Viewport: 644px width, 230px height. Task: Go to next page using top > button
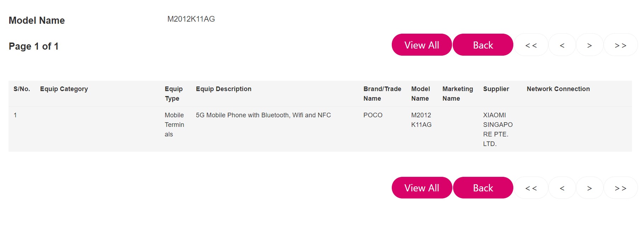tap(589, 45)
